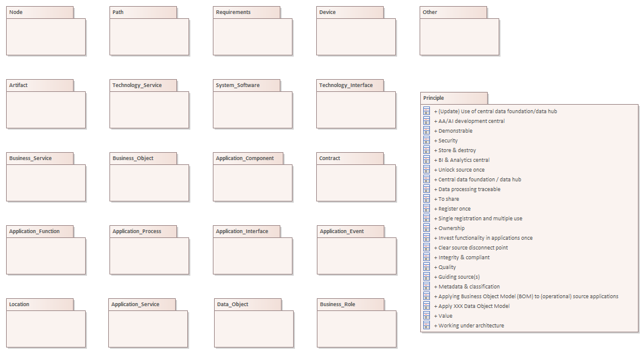This screenshot has height=353, width=644.
Task: Select the icon beside the Ownership entry
Action: (427, 228)
